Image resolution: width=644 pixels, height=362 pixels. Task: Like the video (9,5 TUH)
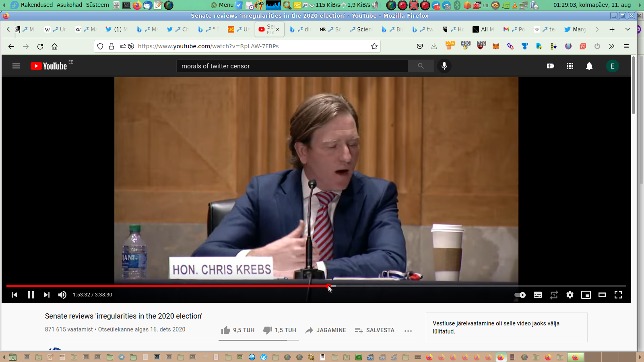coord(237,330)
